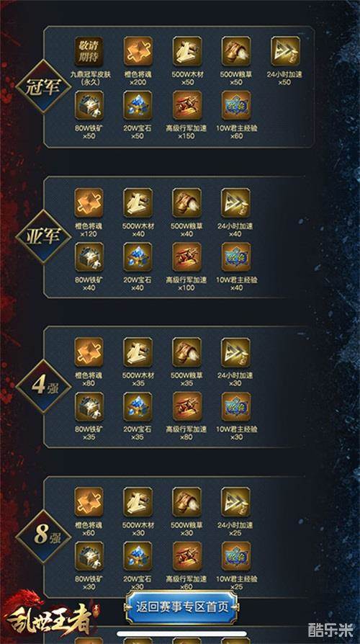
Task: Click the 冠军 diamond badge
Action: (x=43, y=86)
